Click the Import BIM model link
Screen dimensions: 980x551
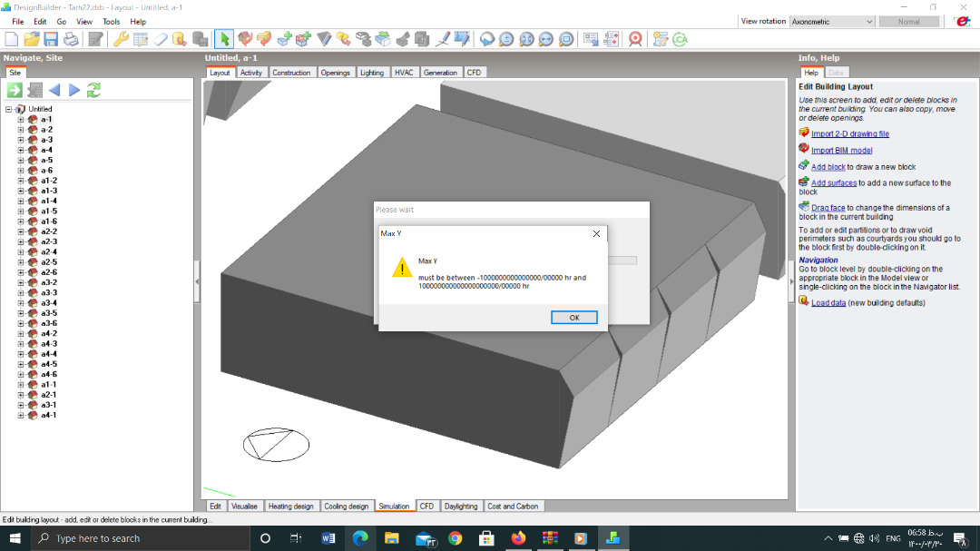point(841,150)
